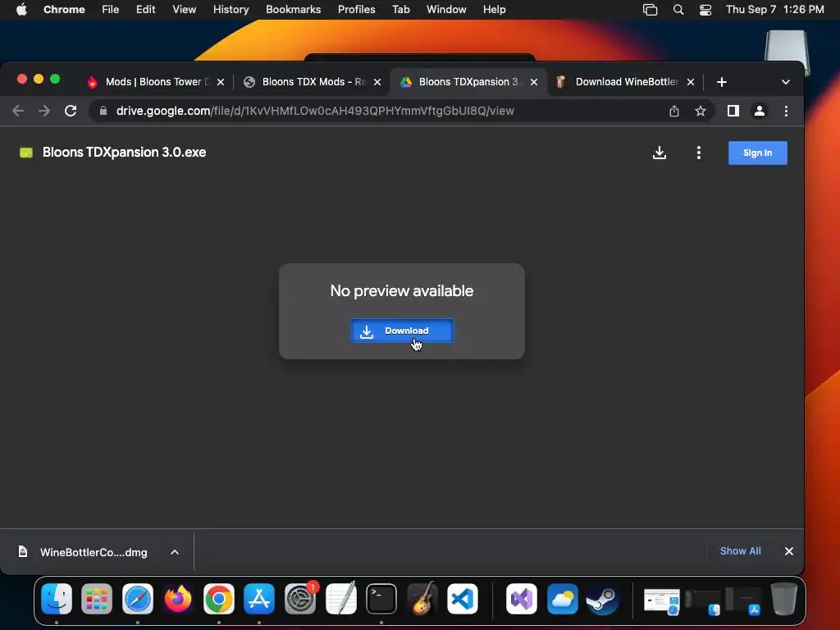Click the screen mirroring menu bar icon
The width and height of the screenshot is (840, 630).
650,10
